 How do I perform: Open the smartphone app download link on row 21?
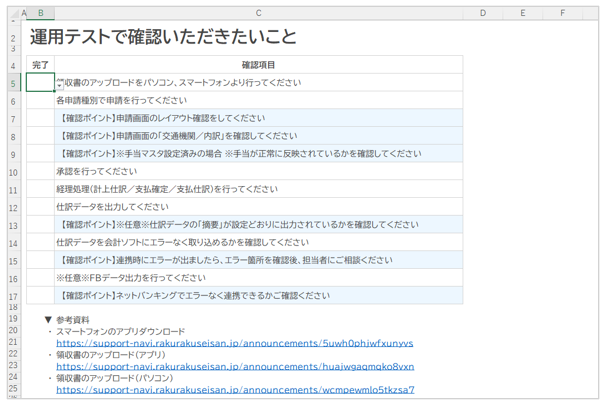(x=234, y=343)
